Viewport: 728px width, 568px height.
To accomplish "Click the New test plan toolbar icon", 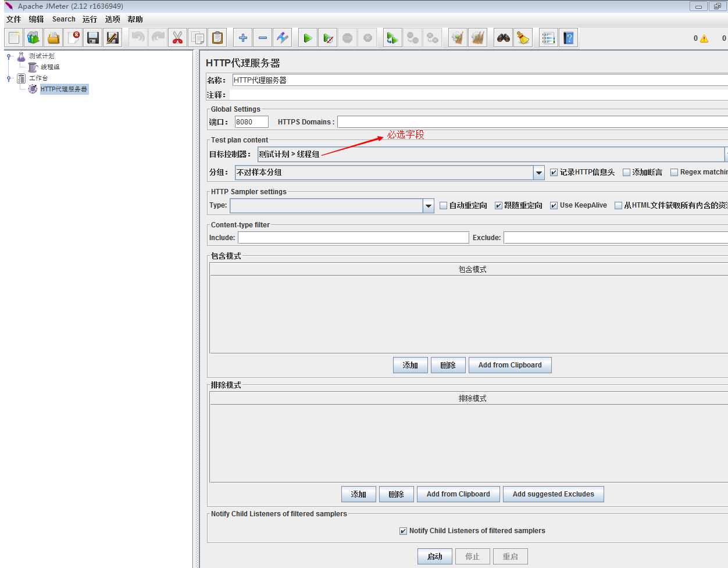I will pyautogui.click(x=14, y=38).
